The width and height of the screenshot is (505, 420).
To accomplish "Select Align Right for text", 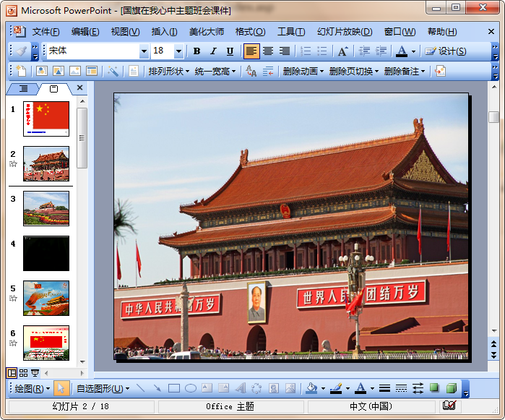I will [x=285, y=51].
